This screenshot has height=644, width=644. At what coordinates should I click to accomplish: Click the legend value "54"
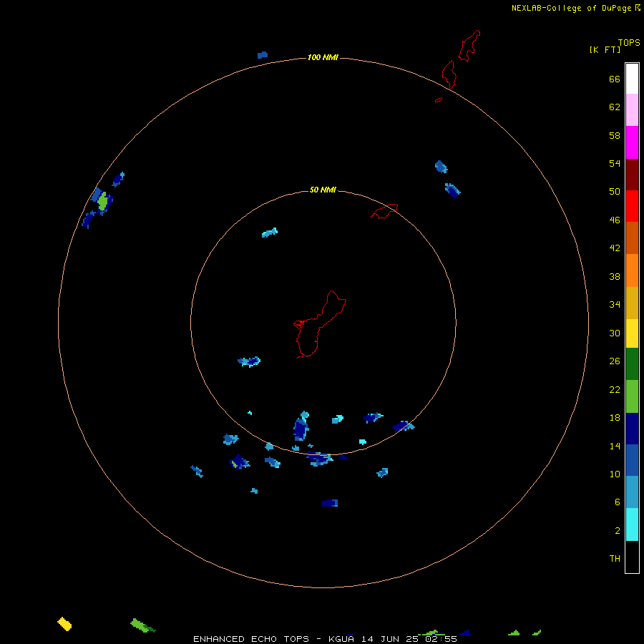click(x=615, y=163)
